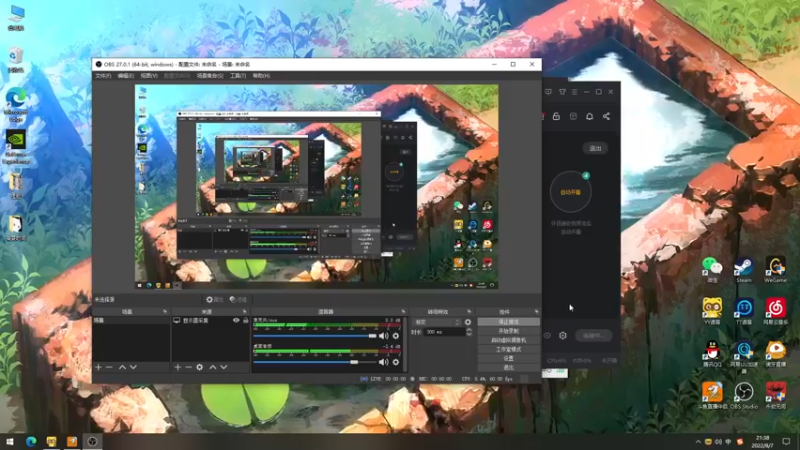The image size is (800, 450).
Task: Mute the desktop audio speaker icon
Action: click(x=384, y=362)
